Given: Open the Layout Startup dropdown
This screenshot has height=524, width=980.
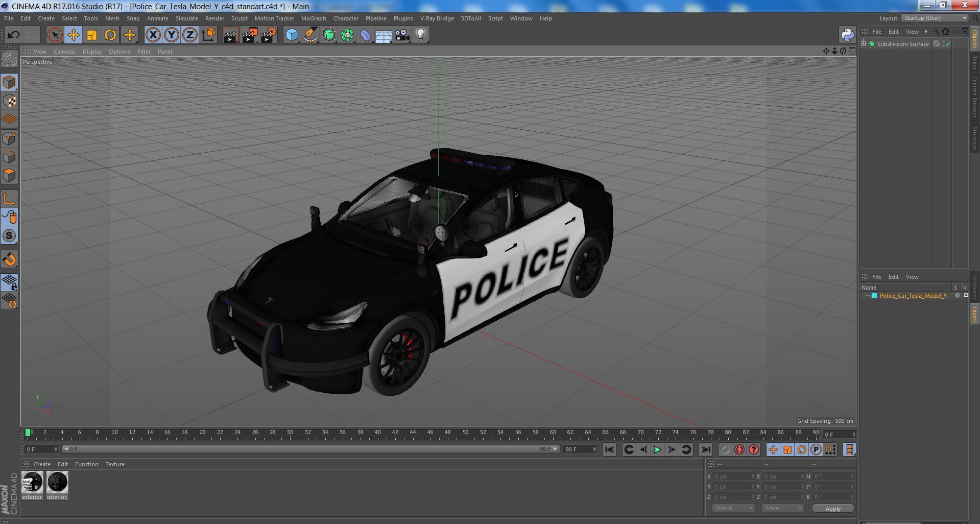Looking at the screenshot, I should tap(935, 18).
